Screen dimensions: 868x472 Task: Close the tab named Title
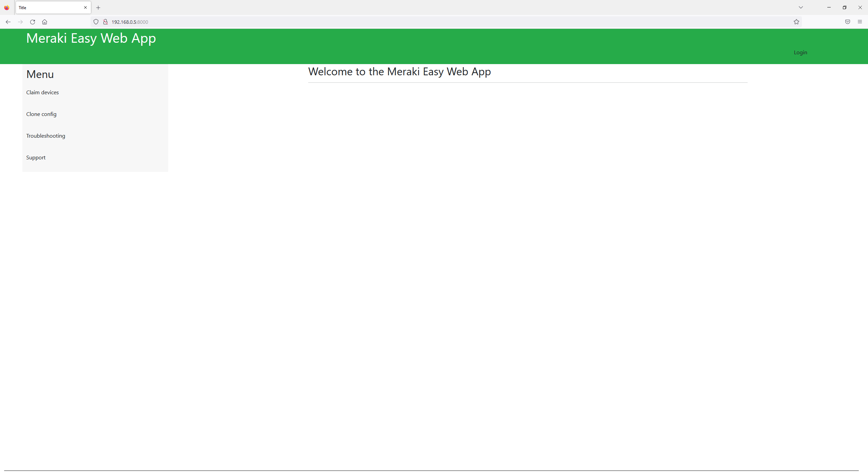pos(85,7)
